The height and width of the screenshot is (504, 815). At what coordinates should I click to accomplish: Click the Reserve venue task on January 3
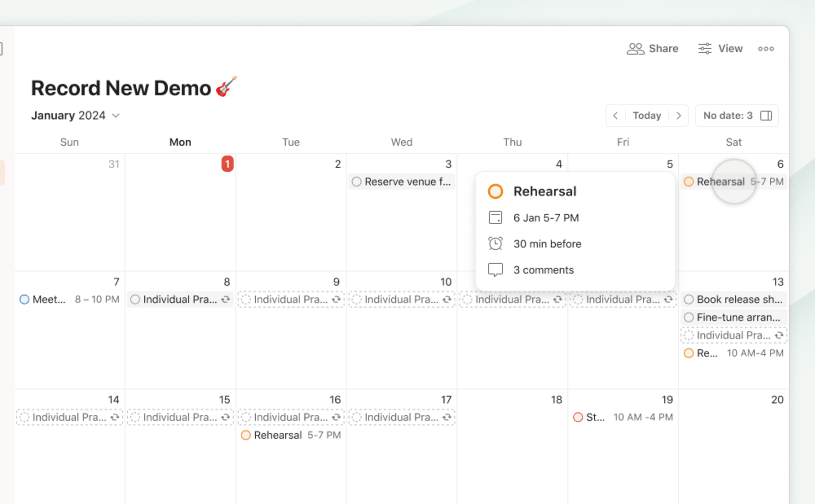tap(402, 182)
